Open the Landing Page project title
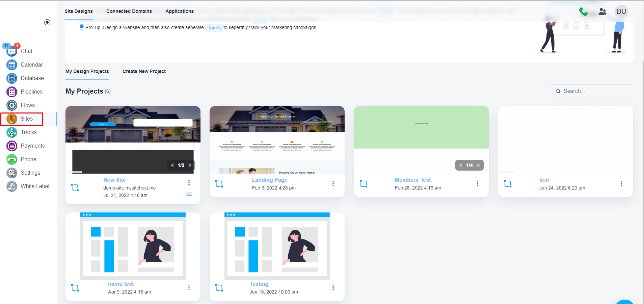This screenshot has height=304, width=644. 269,180
